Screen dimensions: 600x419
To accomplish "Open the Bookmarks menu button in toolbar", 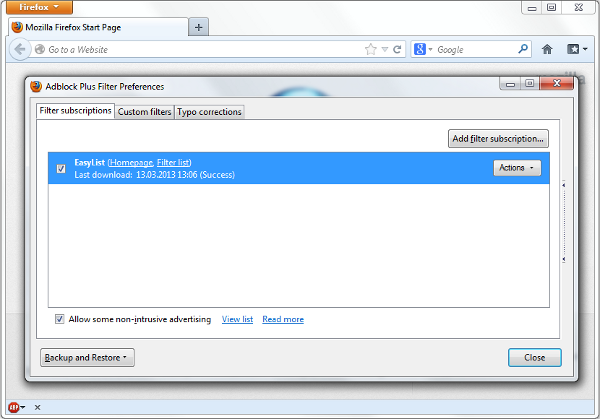I will pyautogui.click(x=577, y=49).
